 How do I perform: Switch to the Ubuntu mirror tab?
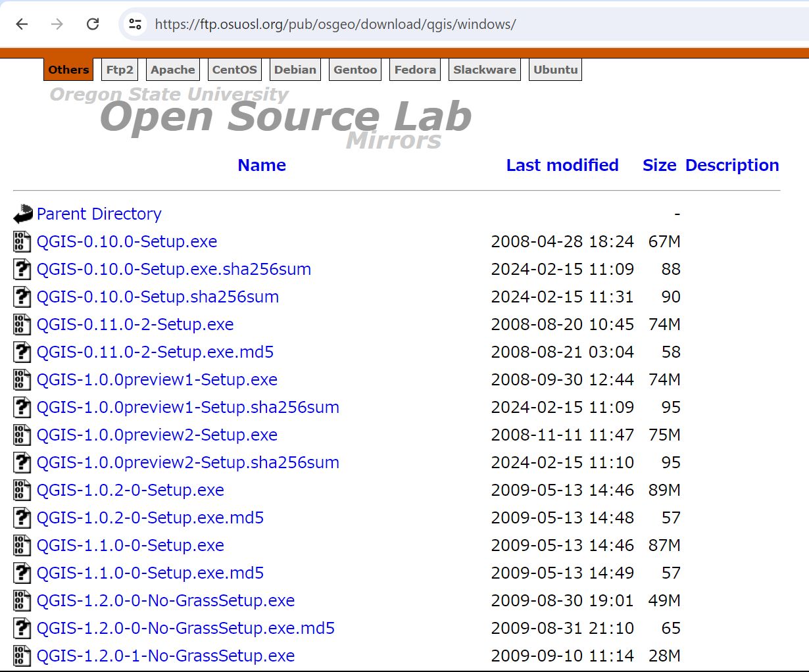click(x=555, y=70)
